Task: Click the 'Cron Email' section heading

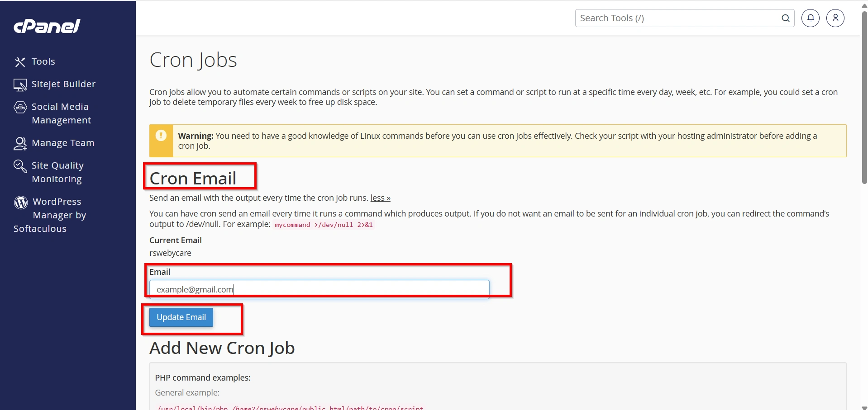Action: (193, 178)
